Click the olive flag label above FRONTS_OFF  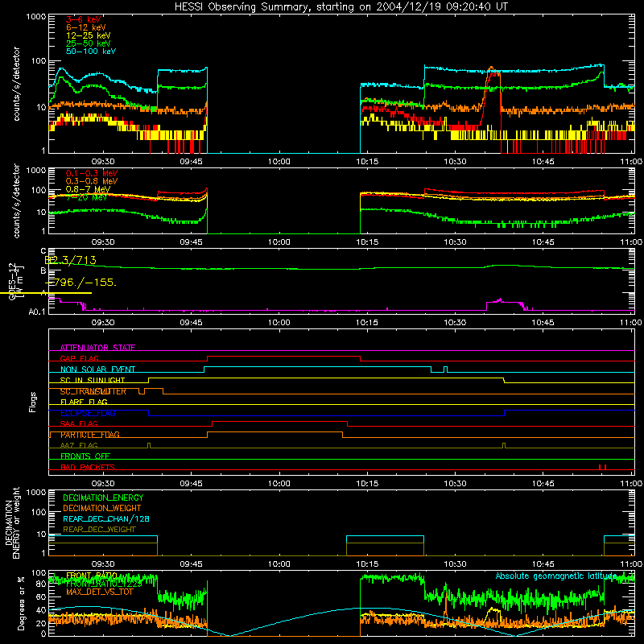click(79, 445)
